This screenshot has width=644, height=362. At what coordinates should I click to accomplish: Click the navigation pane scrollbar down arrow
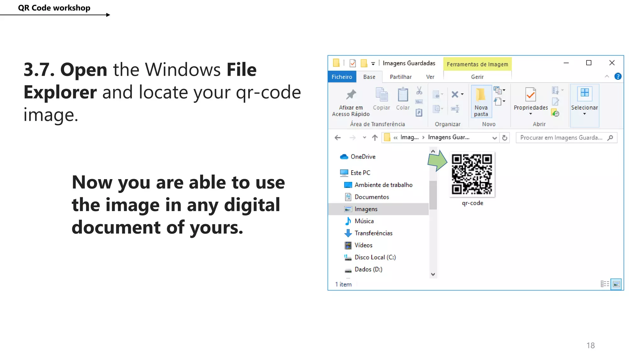[433, 274]
